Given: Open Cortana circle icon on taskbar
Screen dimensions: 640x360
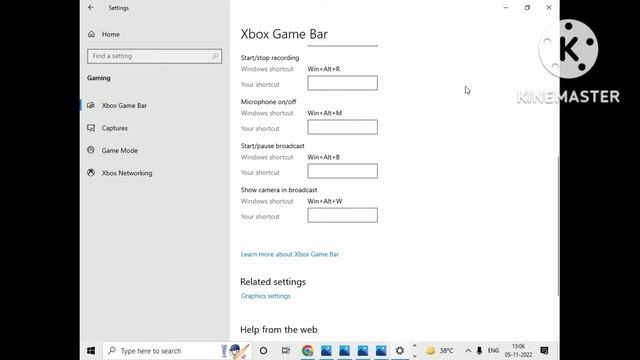Looking at the screenshot, I should pyautogui.click(x=263, y=351).
